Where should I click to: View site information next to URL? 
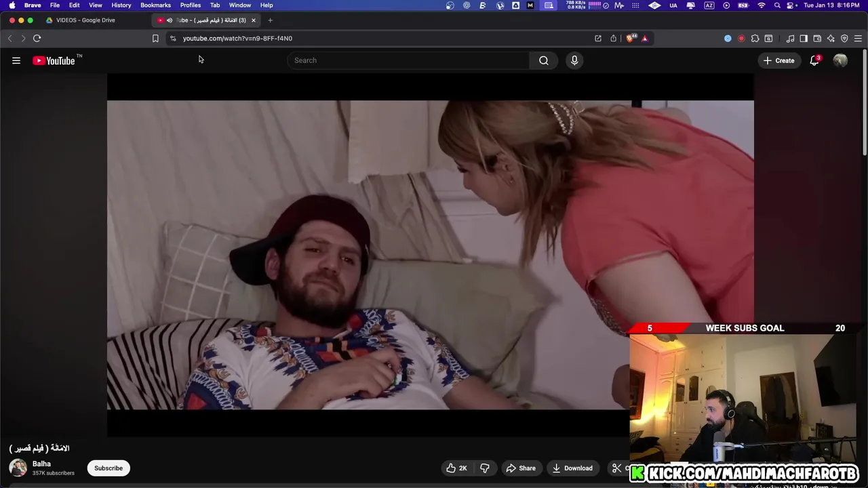pos(173,39)
